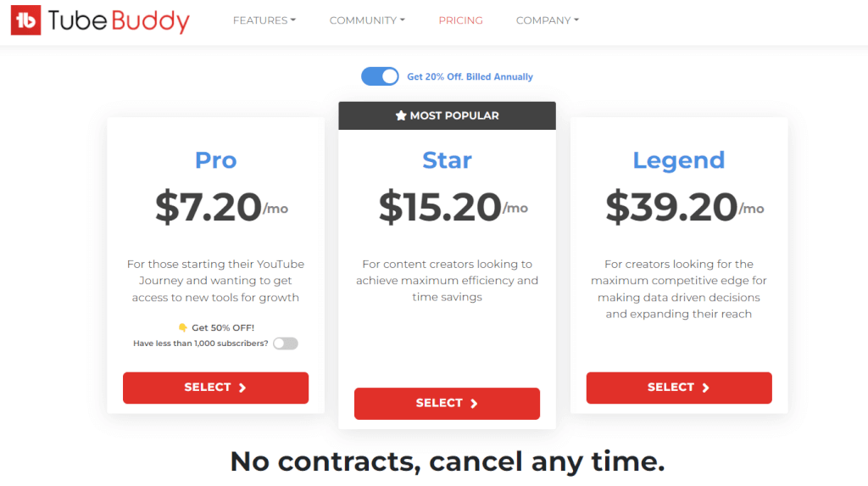Enable the under 1,000 subscribers toggle
868x486 pixels.
[285, 344]
